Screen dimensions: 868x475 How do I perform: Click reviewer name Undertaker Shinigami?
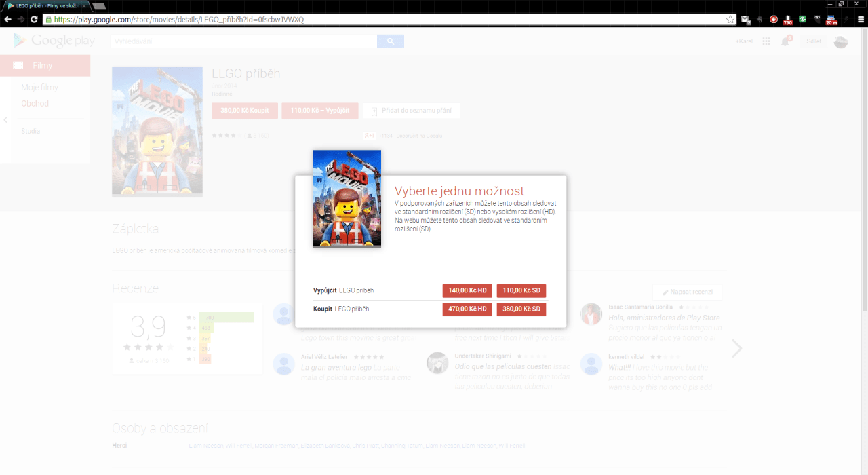point(484,356)
